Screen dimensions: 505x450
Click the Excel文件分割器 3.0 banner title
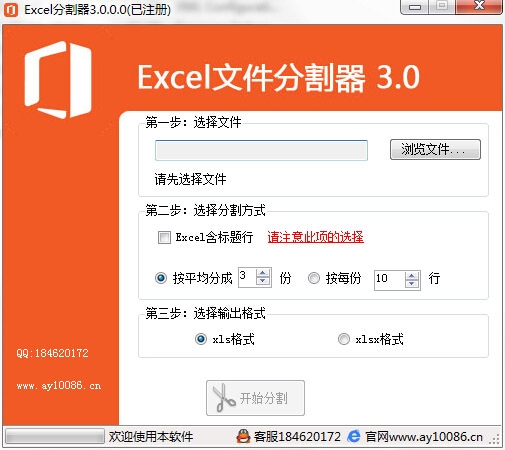pyautogui.click(x=279, y=78)
